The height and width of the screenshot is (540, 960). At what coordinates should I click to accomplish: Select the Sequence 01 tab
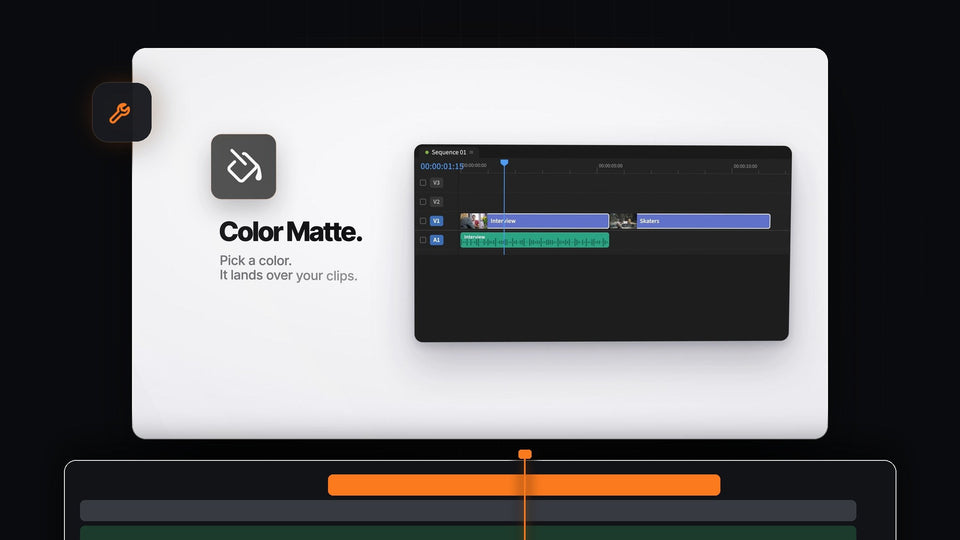(x=449, y=152)
